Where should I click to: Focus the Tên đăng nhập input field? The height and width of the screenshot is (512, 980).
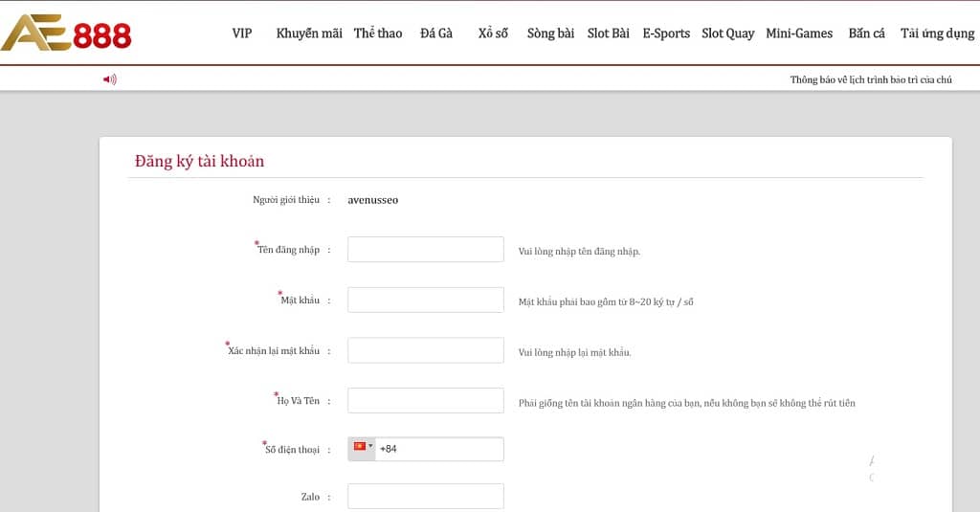pos(425,250)
